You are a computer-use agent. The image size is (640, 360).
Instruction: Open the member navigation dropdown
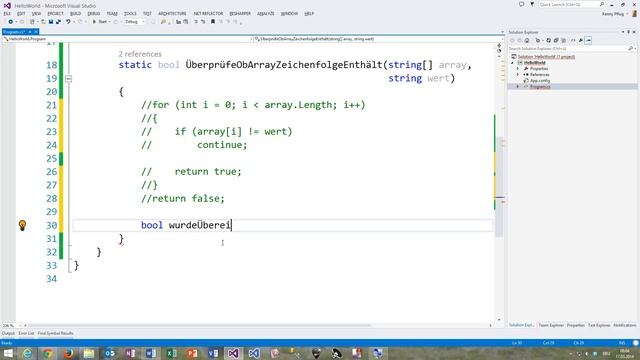(379, 39)
